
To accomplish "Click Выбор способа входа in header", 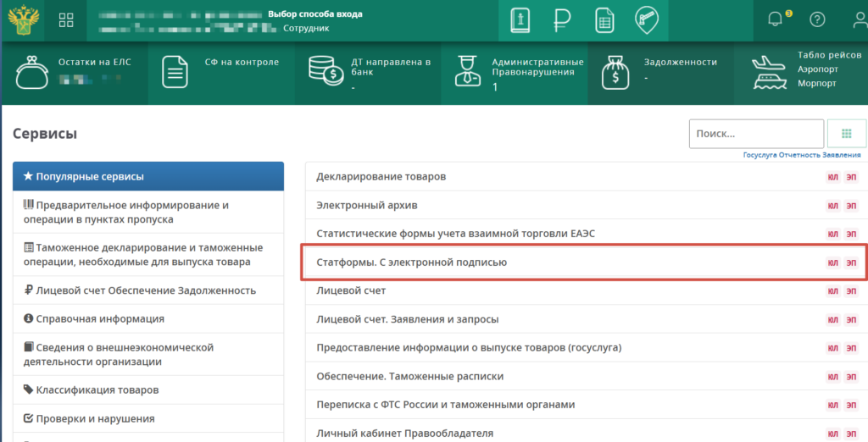I will [x=315, y=14].
